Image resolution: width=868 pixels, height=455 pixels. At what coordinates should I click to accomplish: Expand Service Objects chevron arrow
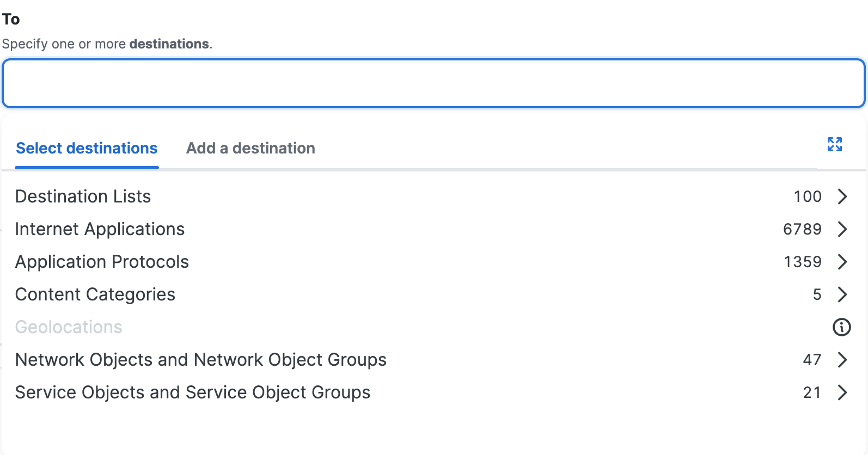click(842, 392)
